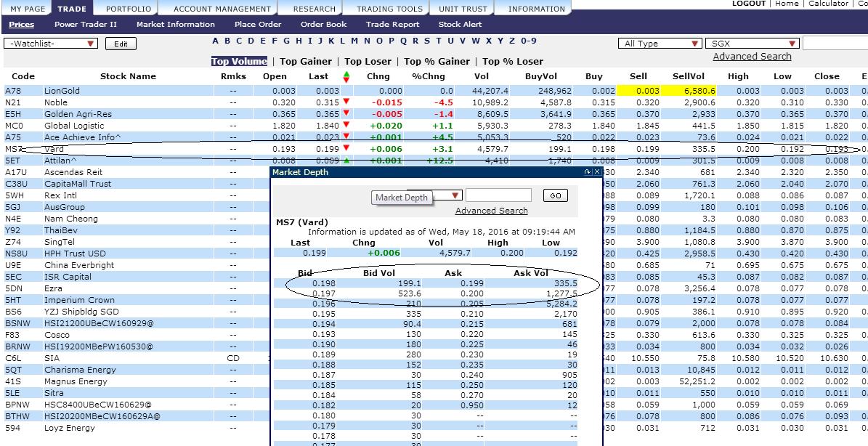
Task: Click the Edit watchlist button
Action: pyautogui.click(x=121, y=43)
